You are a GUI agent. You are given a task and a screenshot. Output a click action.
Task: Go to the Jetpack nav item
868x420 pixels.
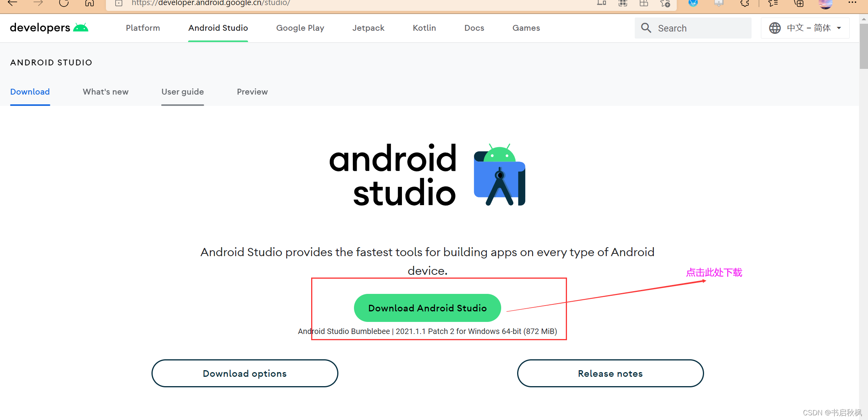pos(368,28)
